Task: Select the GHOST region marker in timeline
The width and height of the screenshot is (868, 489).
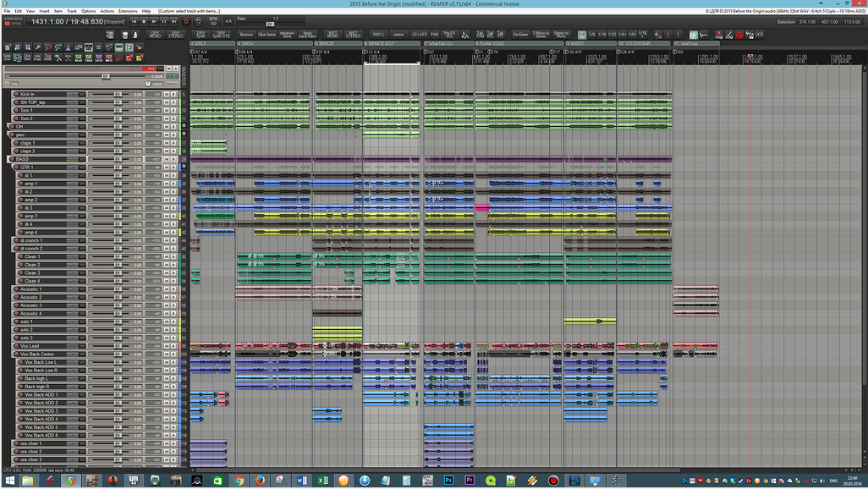Action: click(591, 42)
